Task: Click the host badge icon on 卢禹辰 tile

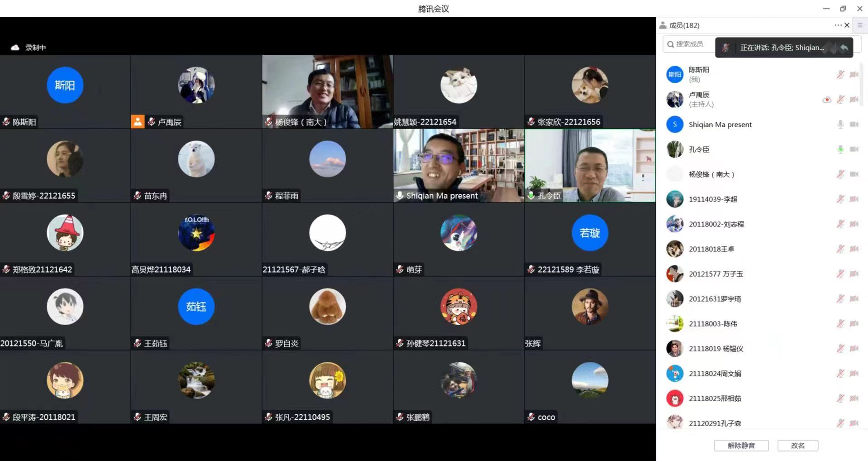Action: pyautogui.click(x=138, y=121)
